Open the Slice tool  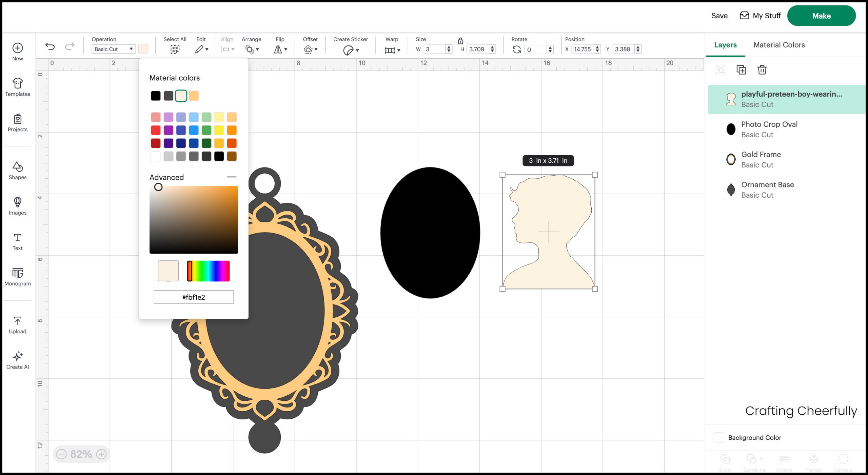point(725,460)
